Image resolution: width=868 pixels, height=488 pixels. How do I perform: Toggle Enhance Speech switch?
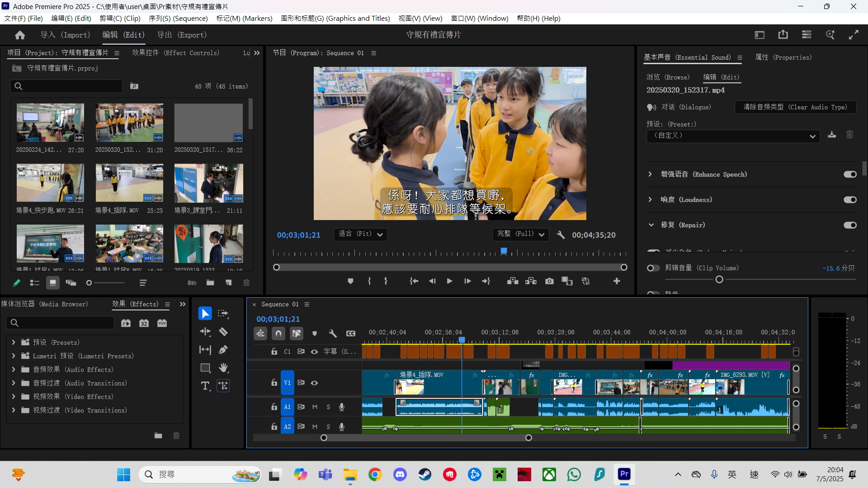click(850, 174)
